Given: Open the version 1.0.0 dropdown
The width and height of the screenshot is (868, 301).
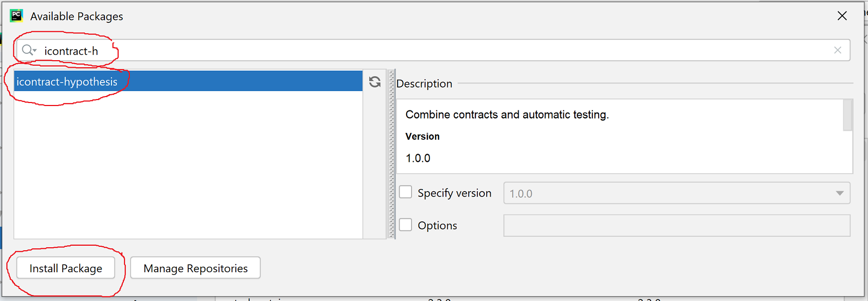Looking at the screenshot, I should (677, 193).
